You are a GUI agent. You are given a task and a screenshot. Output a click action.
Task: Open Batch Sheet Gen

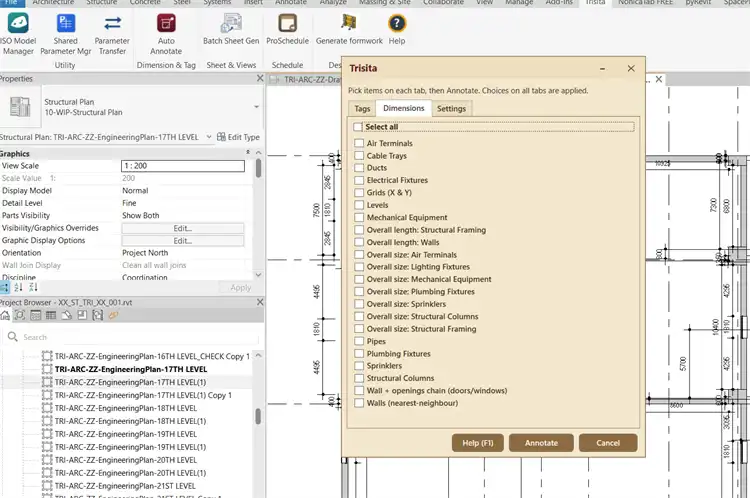(x=231, y=30)
